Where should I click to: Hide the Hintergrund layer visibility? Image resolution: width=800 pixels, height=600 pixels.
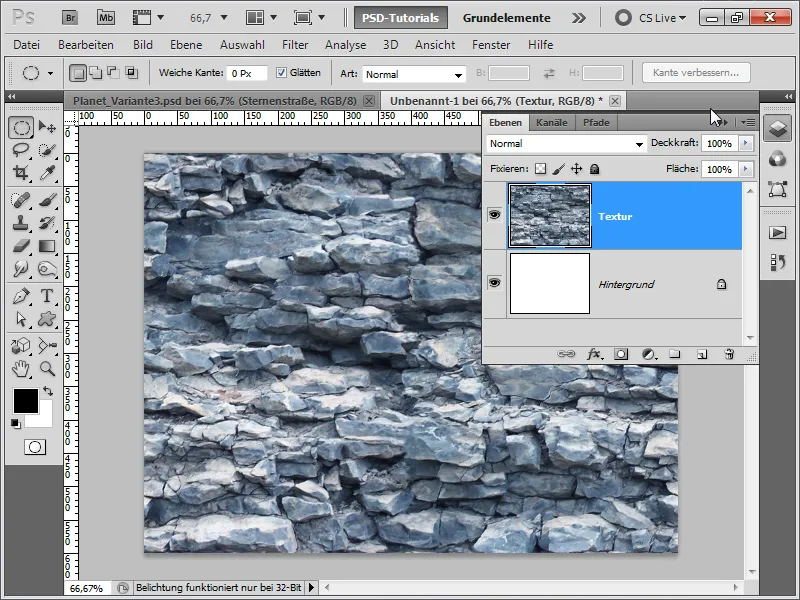point(495,284)
